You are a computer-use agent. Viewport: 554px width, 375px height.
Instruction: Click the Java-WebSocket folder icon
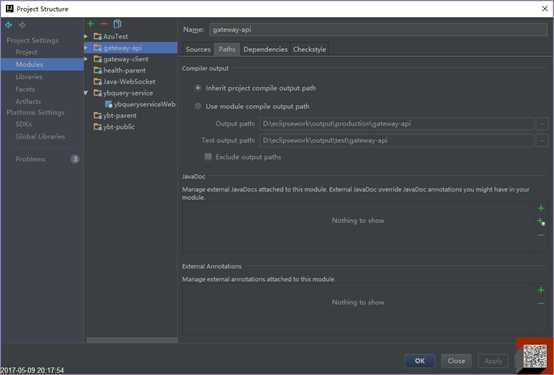tap(98, 82)
